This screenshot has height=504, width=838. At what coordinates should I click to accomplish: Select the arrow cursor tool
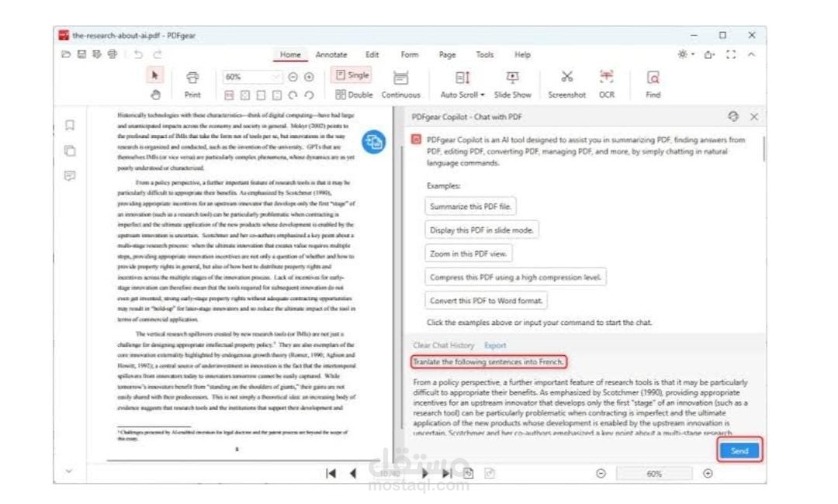coord(155,75)
